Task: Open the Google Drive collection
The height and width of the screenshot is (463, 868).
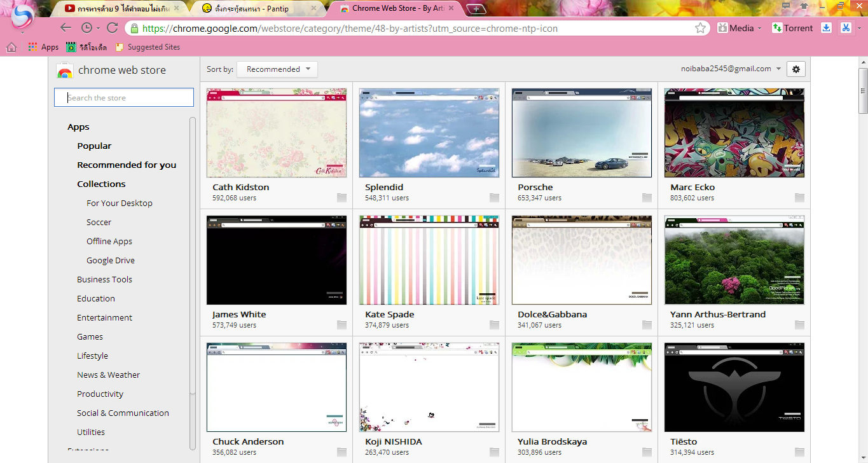Action: click(x=111, y=261)
